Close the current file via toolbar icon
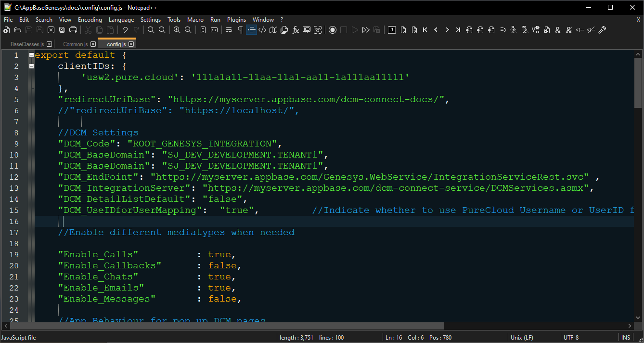644x343 pixels. coord(51,30)
